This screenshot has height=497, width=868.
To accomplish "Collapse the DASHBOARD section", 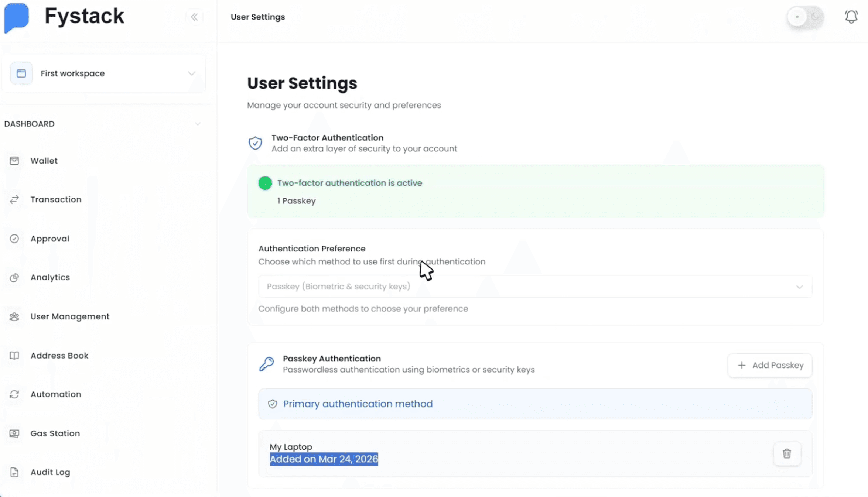I will pos(198,124).
